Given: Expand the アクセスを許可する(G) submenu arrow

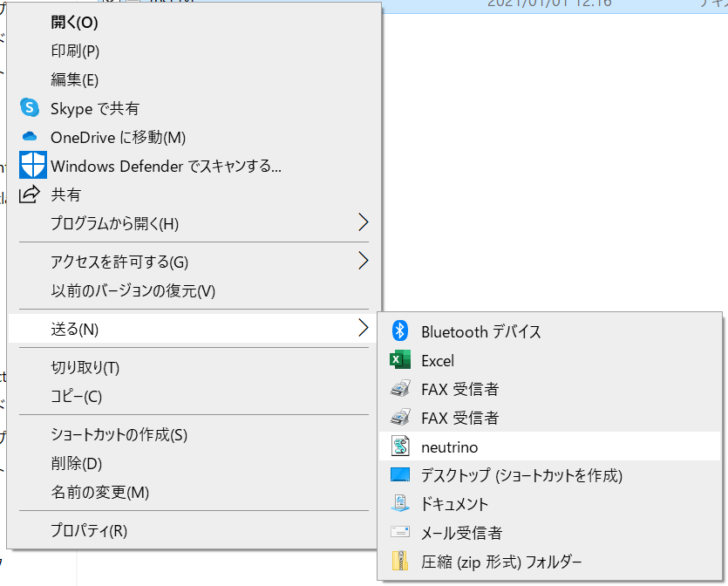Looking at the screenshot, I should (x=364, y=261).
